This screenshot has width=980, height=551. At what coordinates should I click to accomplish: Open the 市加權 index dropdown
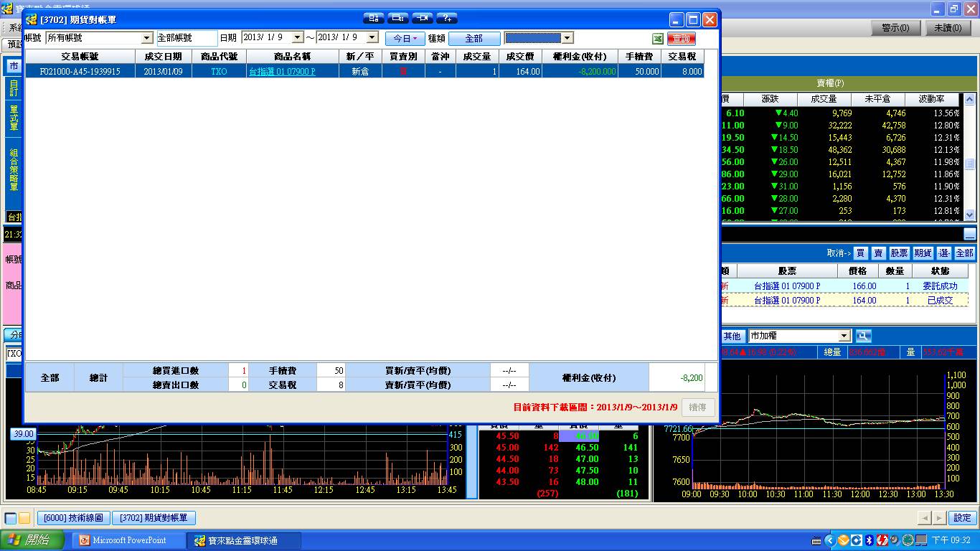tap(844, 336)
